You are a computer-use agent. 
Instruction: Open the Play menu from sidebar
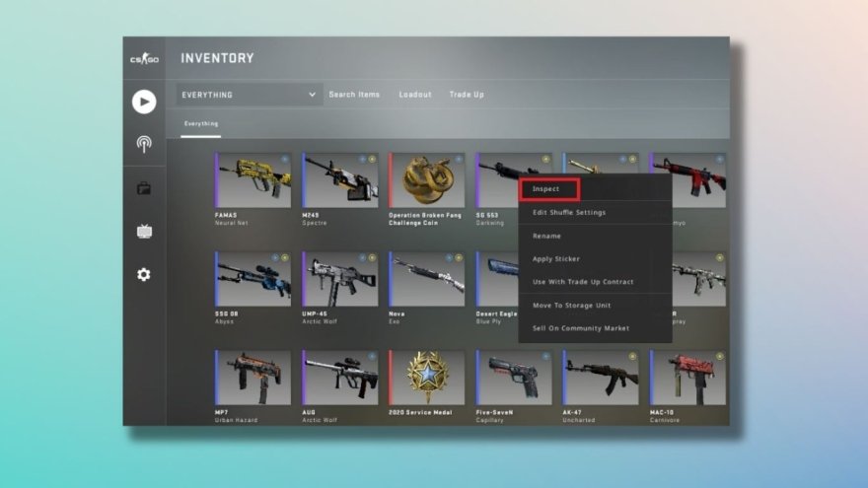click(x=144, y=102)
